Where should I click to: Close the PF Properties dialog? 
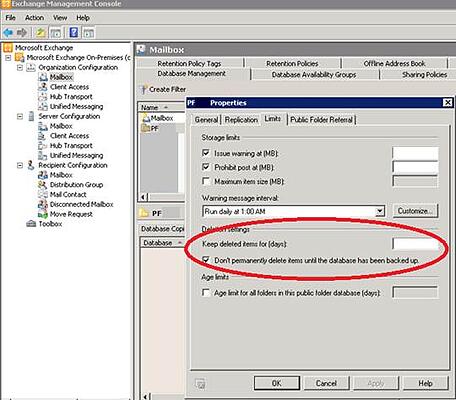[448, 103]
